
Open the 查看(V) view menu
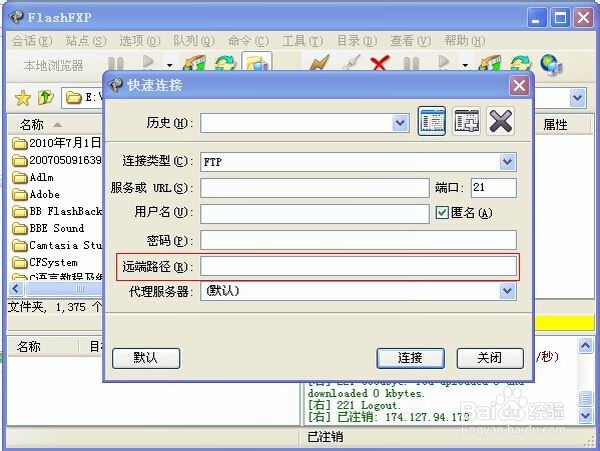[x=411, y=41]
